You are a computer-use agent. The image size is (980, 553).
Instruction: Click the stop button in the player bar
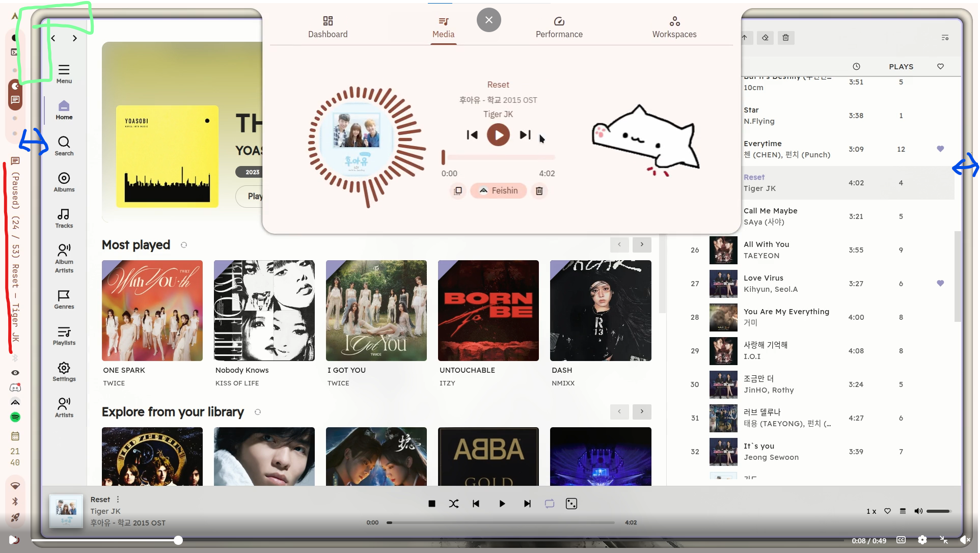coord(431,504)
